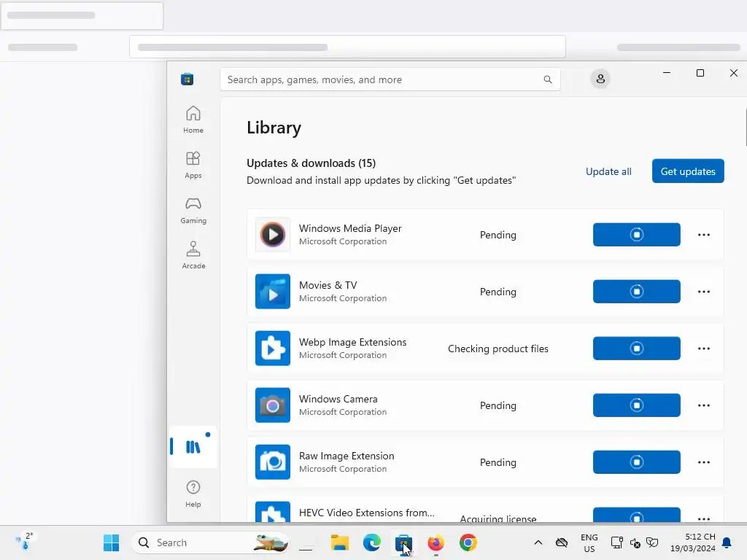747x560 pixels.
Task: Click the search magnifier icon in Store
Action: tap(548, 79)
